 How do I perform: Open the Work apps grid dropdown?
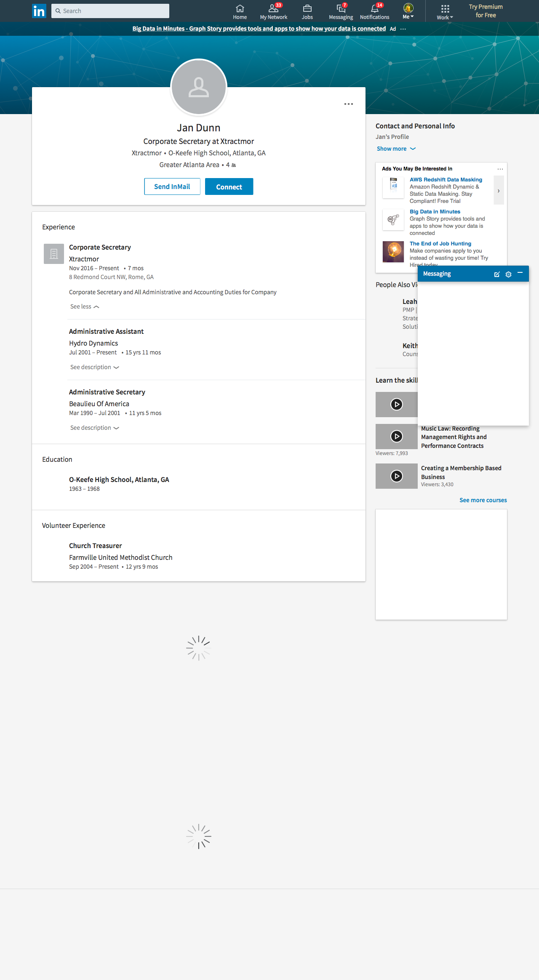point(445,11)
